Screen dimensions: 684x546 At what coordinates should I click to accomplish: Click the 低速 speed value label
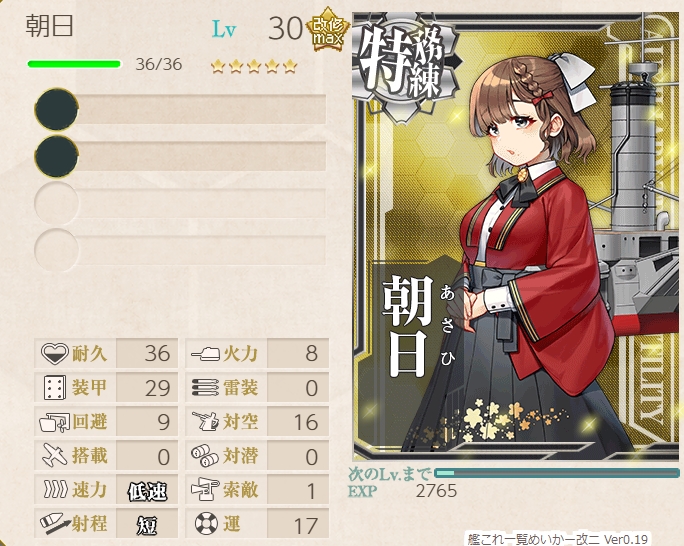pos(147,491)
